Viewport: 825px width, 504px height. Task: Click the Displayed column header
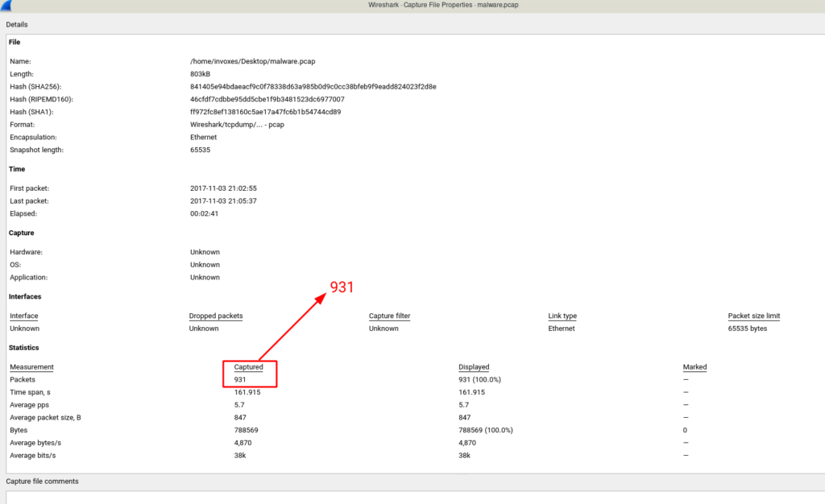pos(474,367)
